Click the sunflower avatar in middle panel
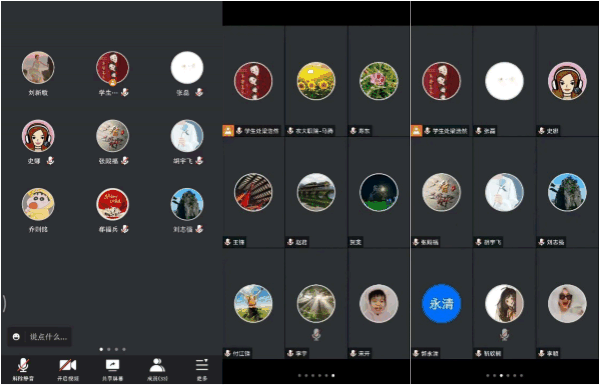This screenshot has width=600, height=385. (316, 81)
